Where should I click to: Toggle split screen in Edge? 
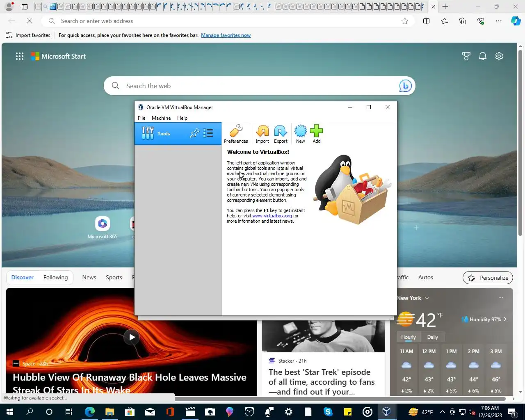pos(426,21)
